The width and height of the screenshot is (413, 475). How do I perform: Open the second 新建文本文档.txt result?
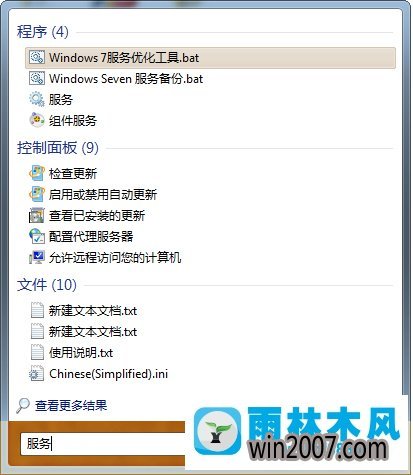pyautogui.click(x=93, y=332)
